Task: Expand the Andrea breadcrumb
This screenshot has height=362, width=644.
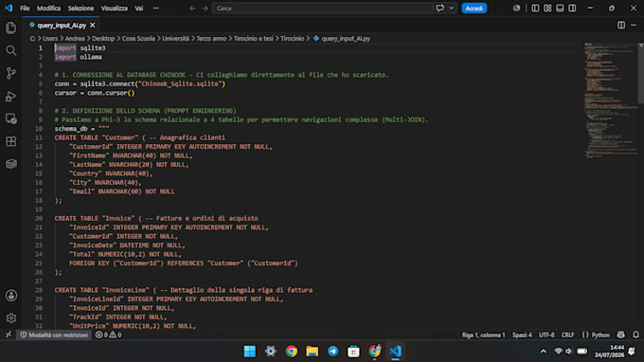Action: pyautogui.click(x=75, y=38)
